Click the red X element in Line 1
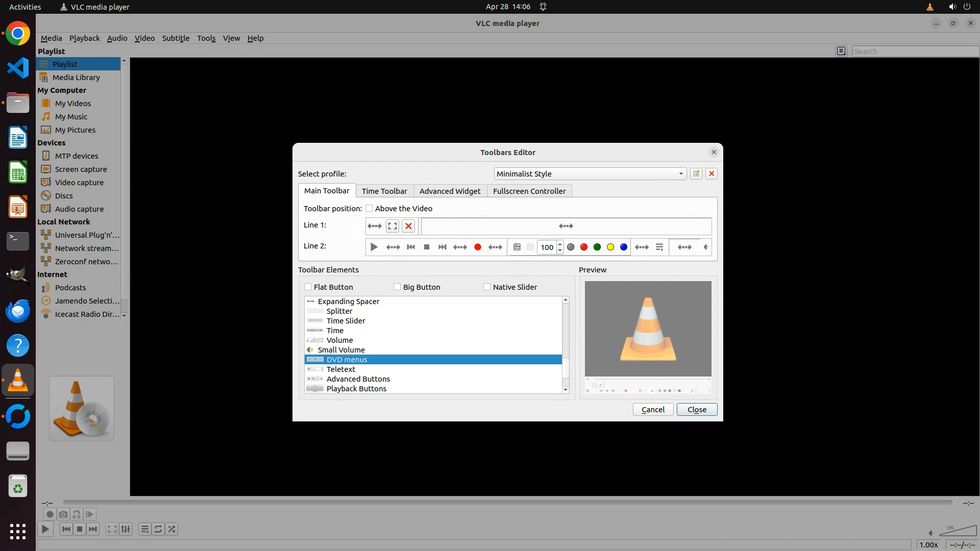The image size is (980, 551). pos(408,226)
